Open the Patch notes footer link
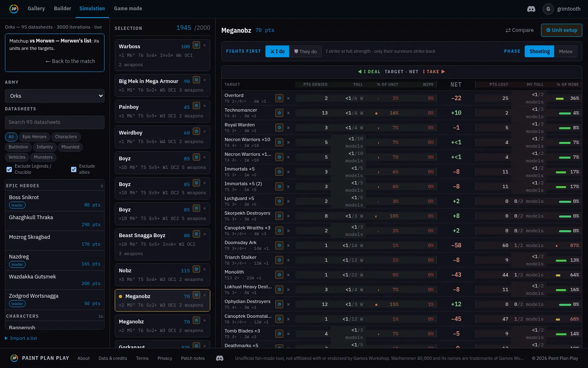 coord(193,358)
